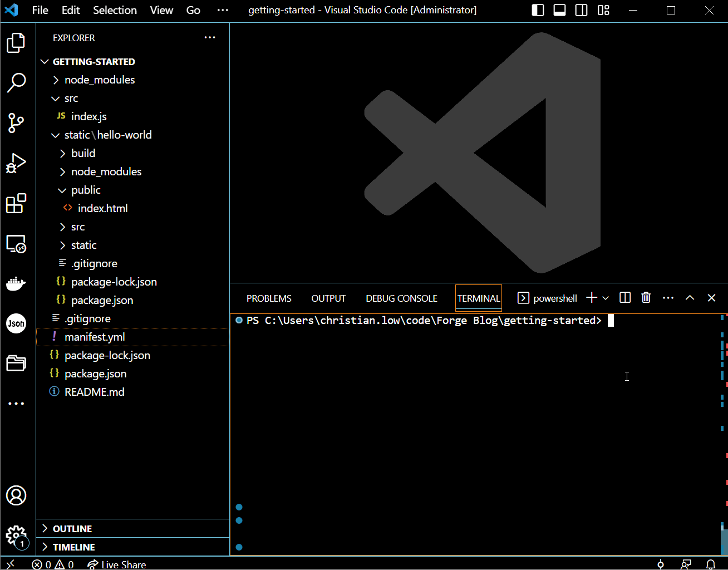Open manifest.yml file
Image resolution: width=728 pixels, height=570 pixels.
[x=132, y=337]
